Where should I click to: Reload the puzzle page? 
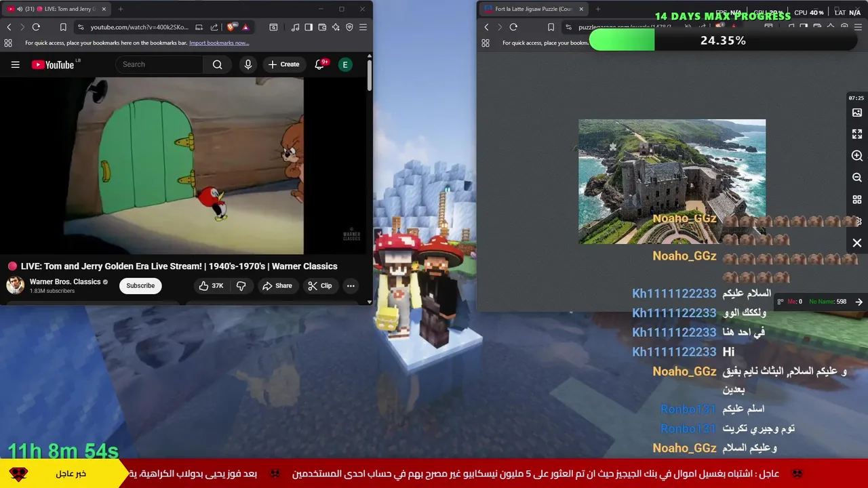(513, 27)
